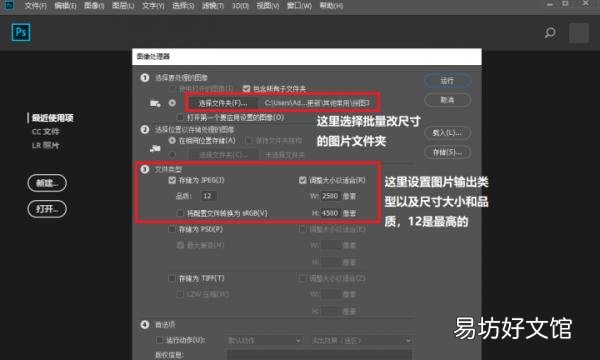600x360 pixels.
Task: Minimize the Photoshop window
Action: point(549,4)
